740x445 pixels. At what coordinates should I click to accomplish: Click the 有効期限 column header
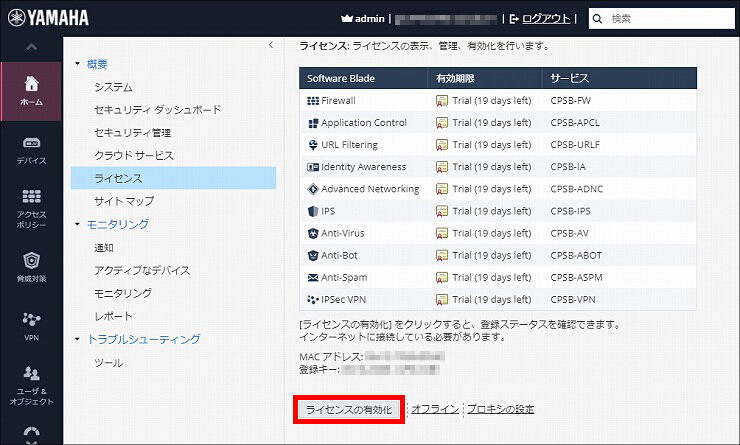coord(485,78)
